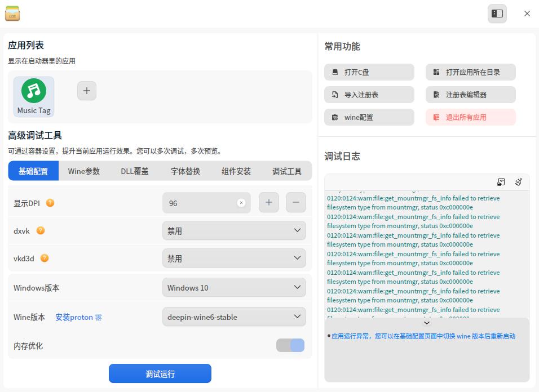The height and width of the screenshot is (392, 539).
Task: Open the 注册表编辑器 button
Action: 471,95
